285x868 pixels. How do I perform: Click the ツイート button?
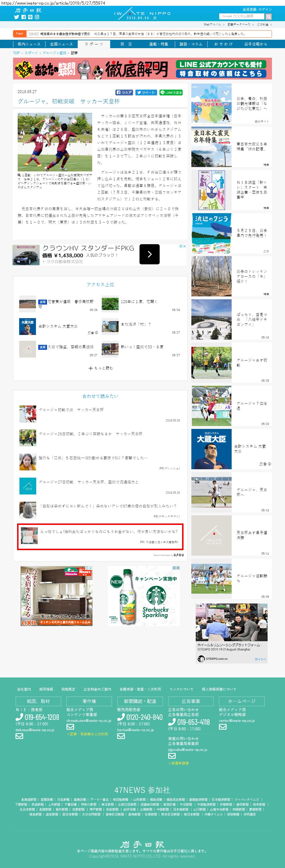pyautogui.click(x=146, y=92)
